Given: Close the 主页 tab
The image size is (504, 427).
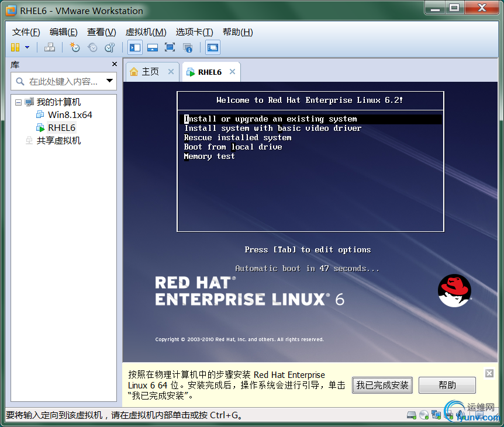Looking at the screenshot, I should 171,72.
